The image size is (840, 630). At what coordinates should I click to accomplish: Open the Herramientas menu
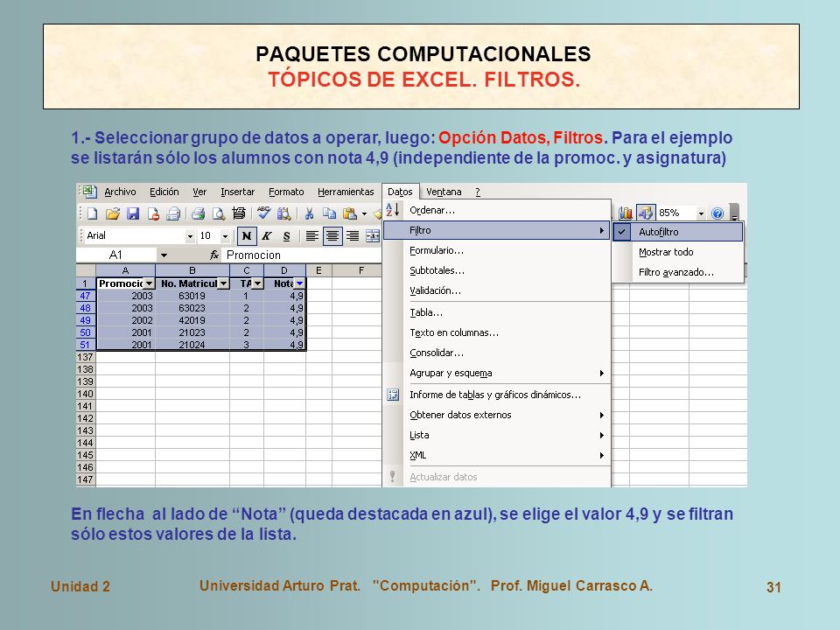tap(346, 192)
